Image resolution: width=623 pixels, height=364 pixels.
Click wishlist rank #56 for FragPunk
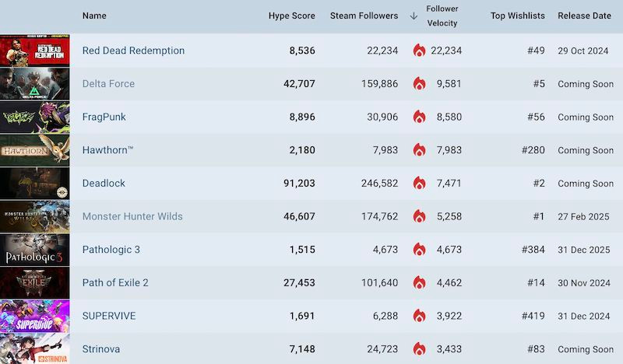pyautogui.click(x=536, y=117)
